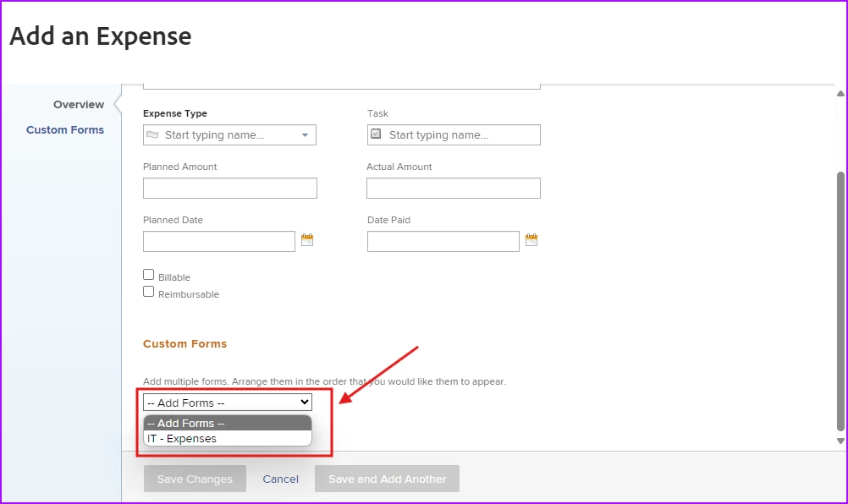Image resolution: width=848 pixels, height=504 pixels.
Task: Focus the Planned Date text box
Action: point(219,242)
